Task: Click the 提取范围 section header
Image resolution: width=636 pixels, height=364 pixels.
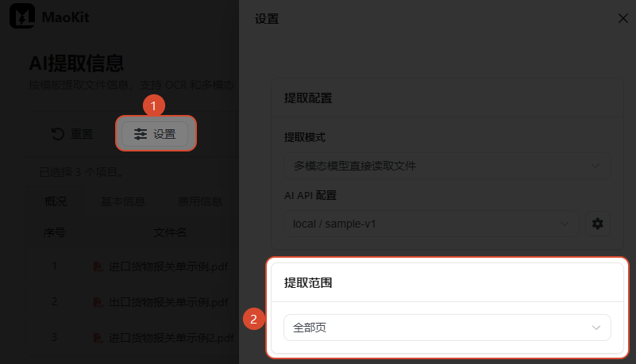Action: 308,282
